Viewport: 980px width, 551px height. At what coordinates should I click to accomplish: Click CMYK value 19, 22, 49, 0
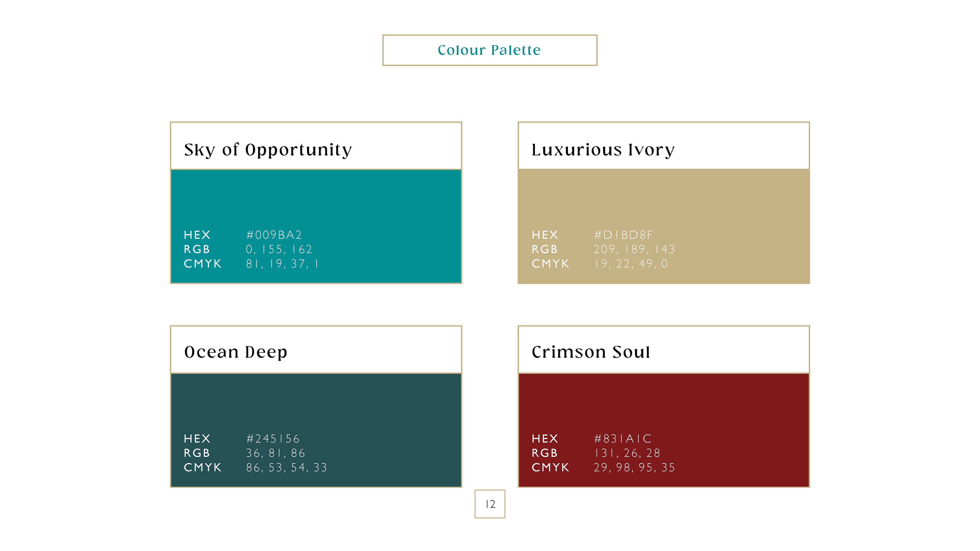[x=631, y=264]
